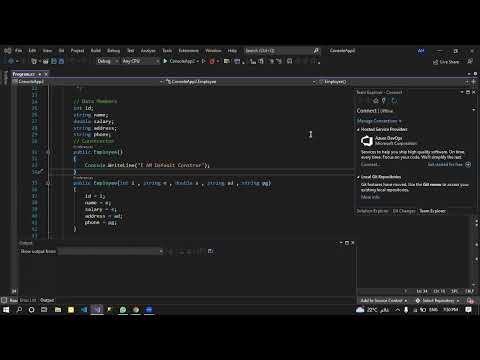Open the File menu
480x360 pixels.
(x=19, y=51)
